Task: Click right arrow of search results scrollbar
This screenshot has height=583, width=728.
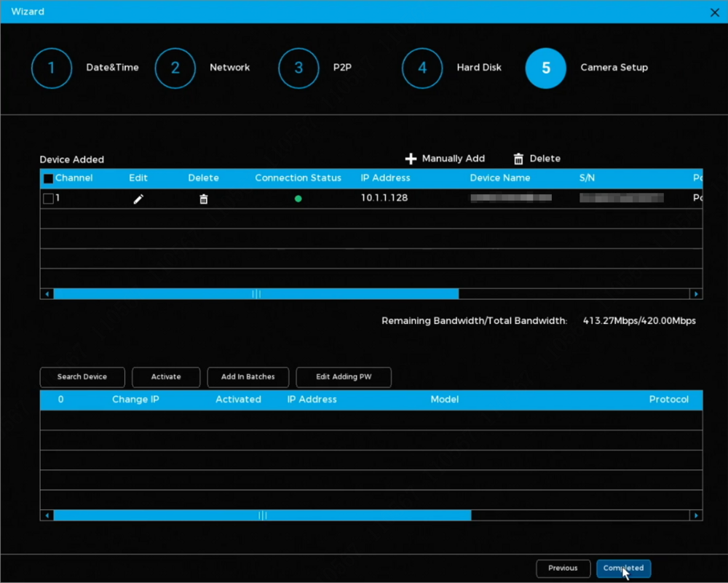Action: [697, 515]
